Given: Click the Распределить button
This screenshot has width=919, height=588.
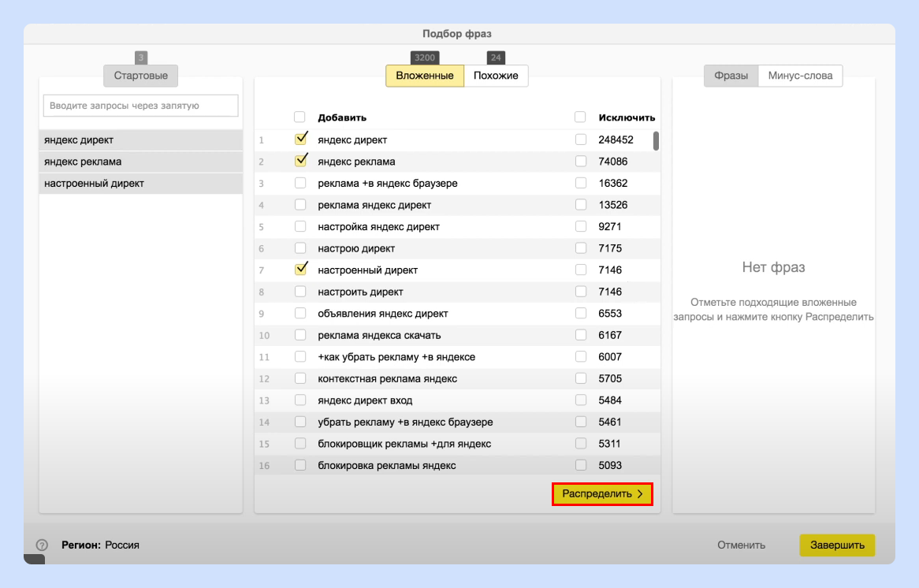Looking at the screenshot, I should 602,493.
